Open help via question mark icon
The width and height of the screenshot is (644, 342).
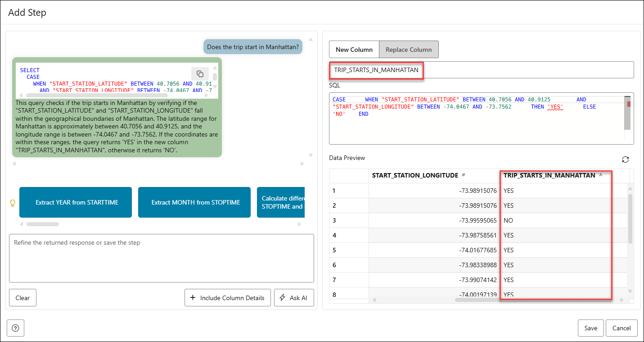[15, 328]
